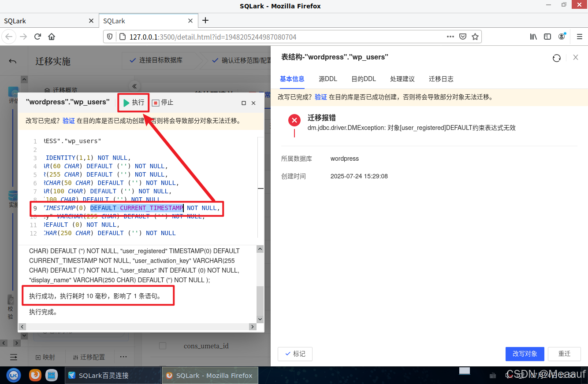Click line 9 in the SQL editor
The image size is (588, 384).
[131, 208]
